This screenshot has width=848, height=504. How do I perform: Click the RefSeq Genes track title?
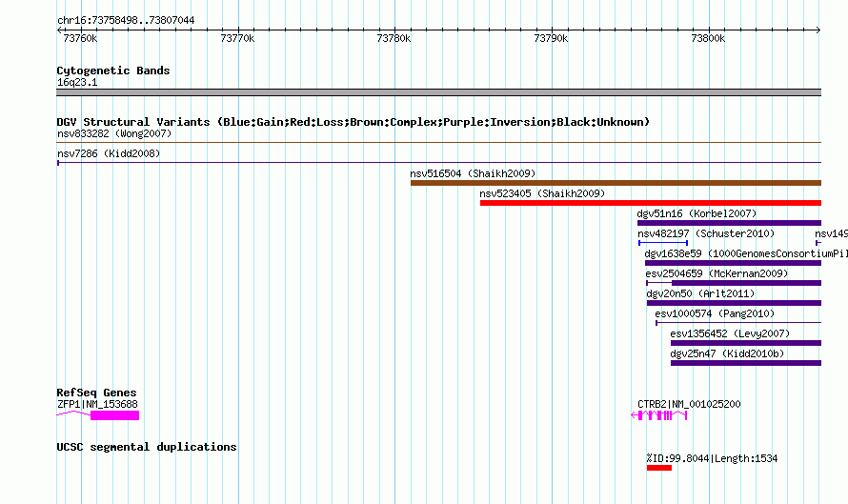pyautogui.click(x=96, y=393)
